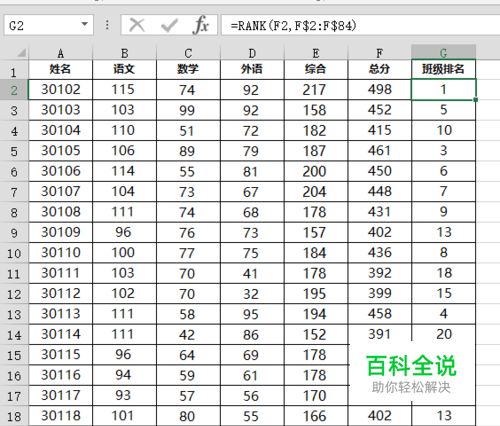Select cell containing 30111
Screen dimensions: 500x426
click(x=60, y=273)
